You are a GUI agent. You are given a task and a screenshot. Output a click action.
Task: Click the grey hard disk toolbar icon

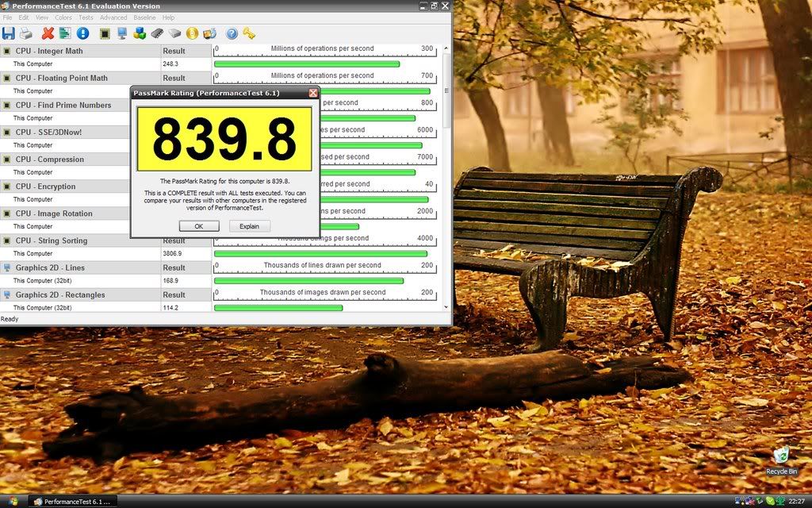[x=175, y=33]
